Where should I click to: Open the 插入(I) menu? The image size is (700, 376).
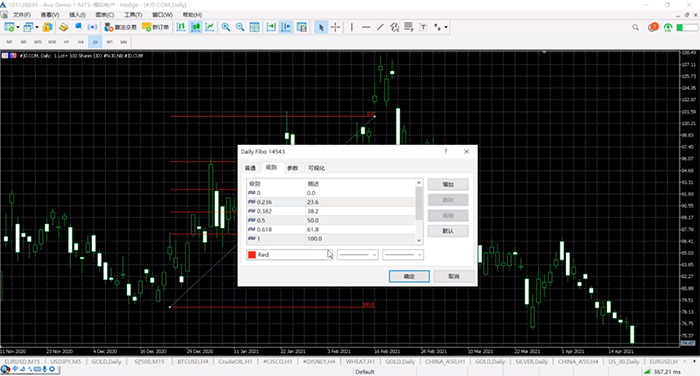[77, 15]
